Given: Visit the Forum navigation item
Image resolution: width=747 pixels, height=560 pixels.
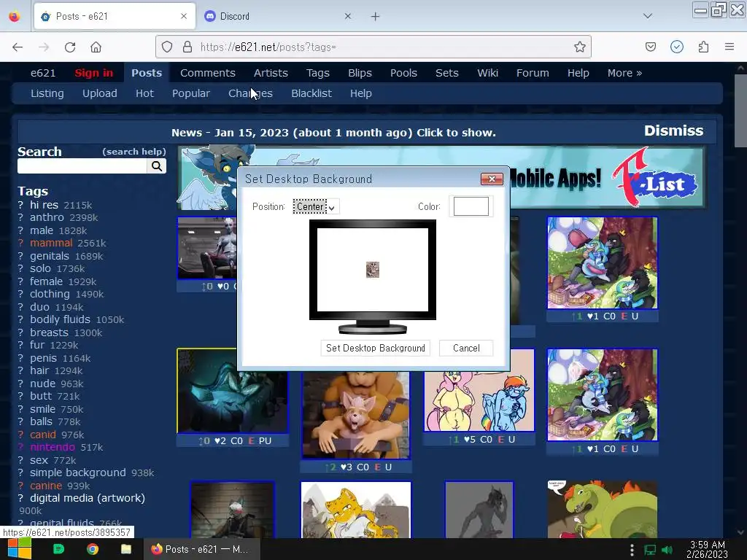Looking at the screenshot, I should pyautogui.click(x=533, y=73).
